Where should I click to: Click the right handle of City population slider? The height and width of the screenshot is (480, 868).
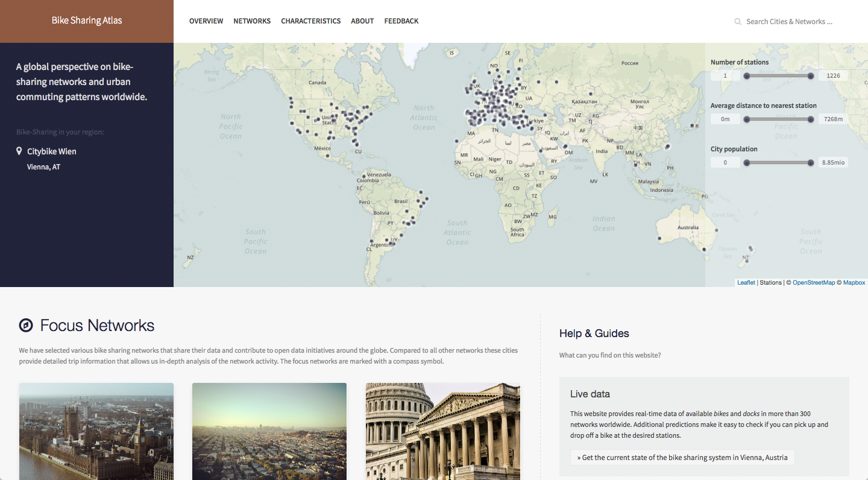click(811, 163)
